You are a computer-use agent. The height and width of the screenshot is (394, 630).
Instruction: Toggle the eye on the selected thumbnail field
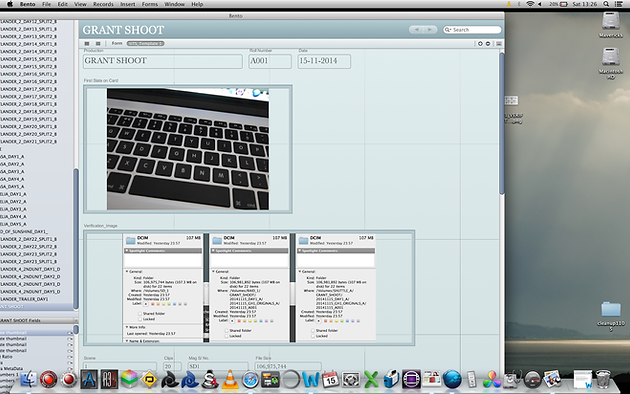tap(70, 333)
